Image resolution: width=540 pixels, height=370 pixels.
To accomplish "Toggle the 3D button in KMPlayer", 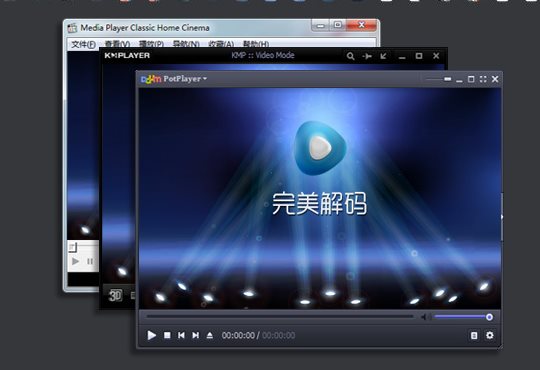I will pyautogui.click(x=115, y=295).
